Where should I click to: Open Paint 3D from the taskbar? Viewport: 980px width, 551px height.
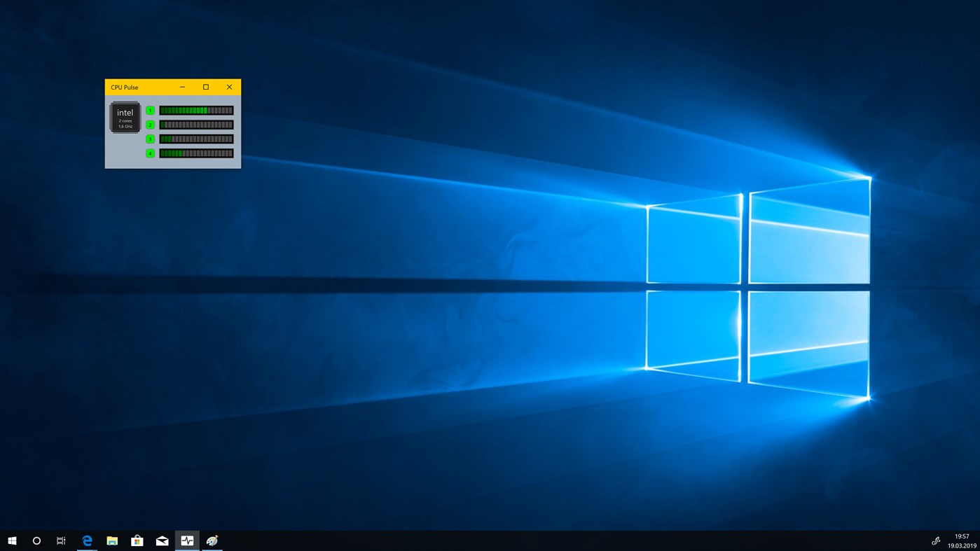[212, 540]
